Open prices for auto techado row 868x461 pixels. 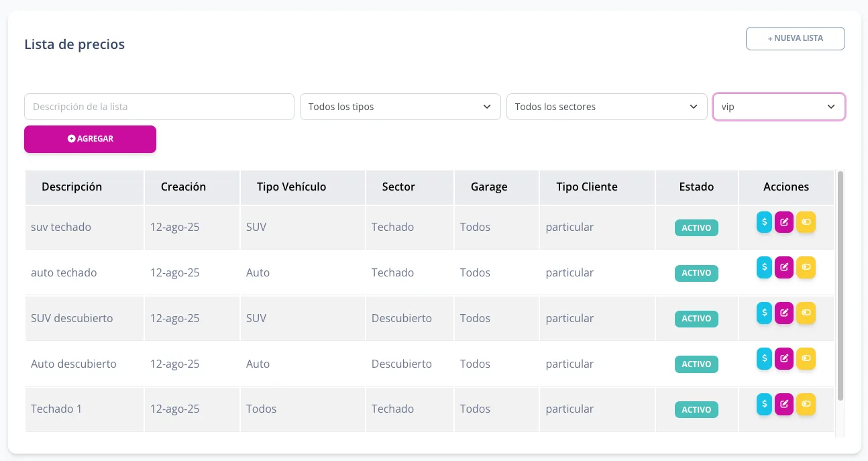[764, 267]
